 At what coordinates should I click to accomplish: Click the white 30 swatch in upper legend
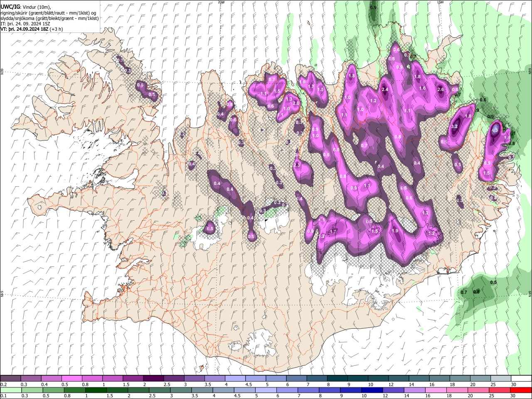(521, 378)
